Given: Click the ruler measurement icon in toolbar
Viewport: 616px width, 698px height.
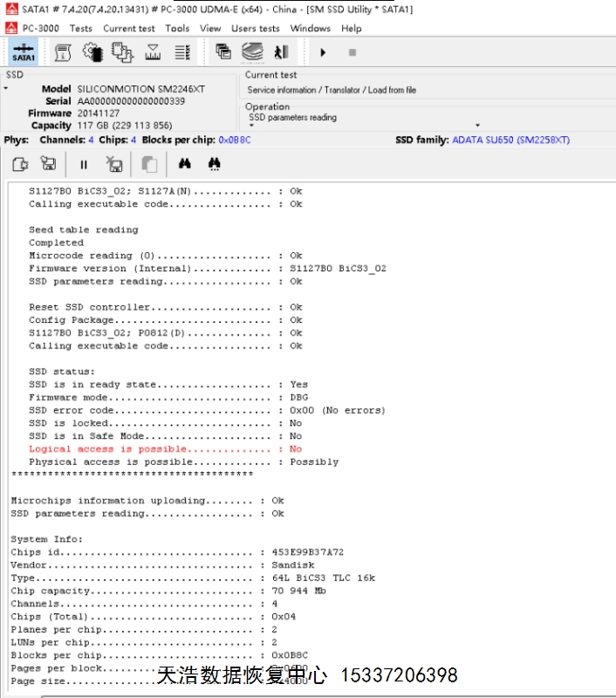Looking at the screenshot, I should 153,52.
